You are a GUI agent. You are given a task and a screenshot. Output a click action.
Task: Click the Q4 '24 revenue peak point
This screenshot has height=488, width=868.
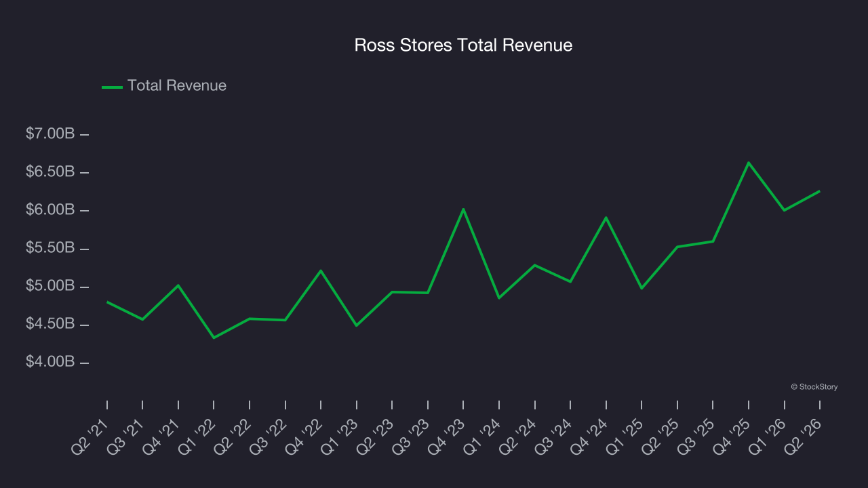pyautogui.click(x=606, y=218)
